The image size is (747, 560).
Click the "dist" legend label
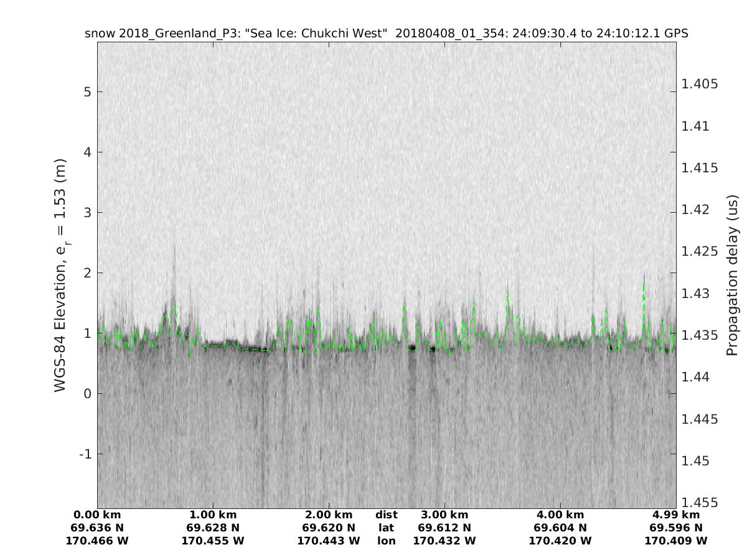pos(387,515)
